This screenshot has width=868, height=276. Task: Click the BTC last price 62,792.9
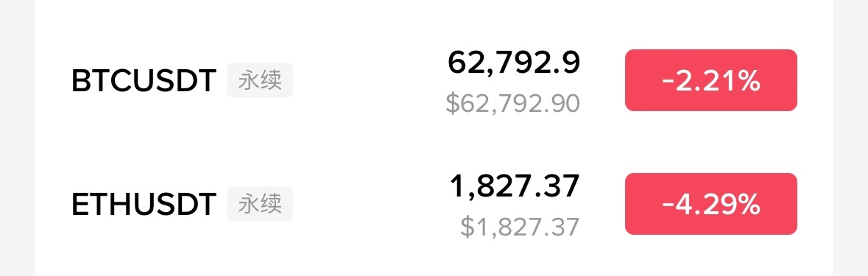(x=513, y=63)
